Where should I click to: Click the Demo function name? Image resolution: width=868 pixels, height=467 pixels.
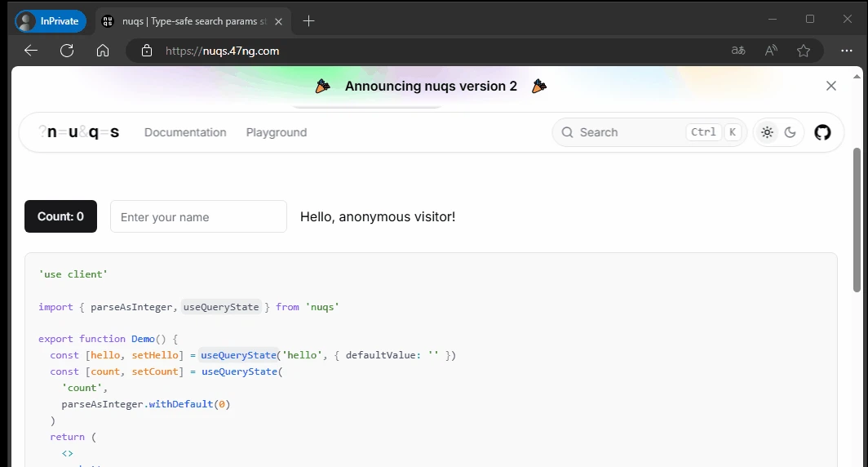point(143,339)
